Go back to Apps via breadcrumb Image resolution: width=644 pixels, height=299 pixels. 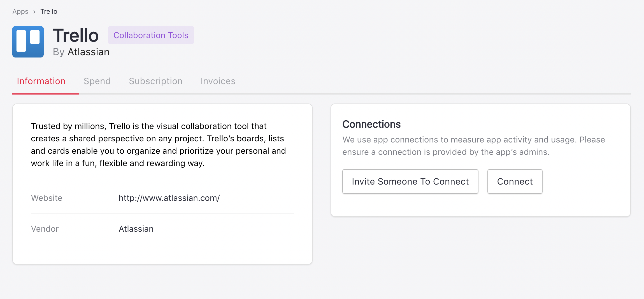coord(20,12)
